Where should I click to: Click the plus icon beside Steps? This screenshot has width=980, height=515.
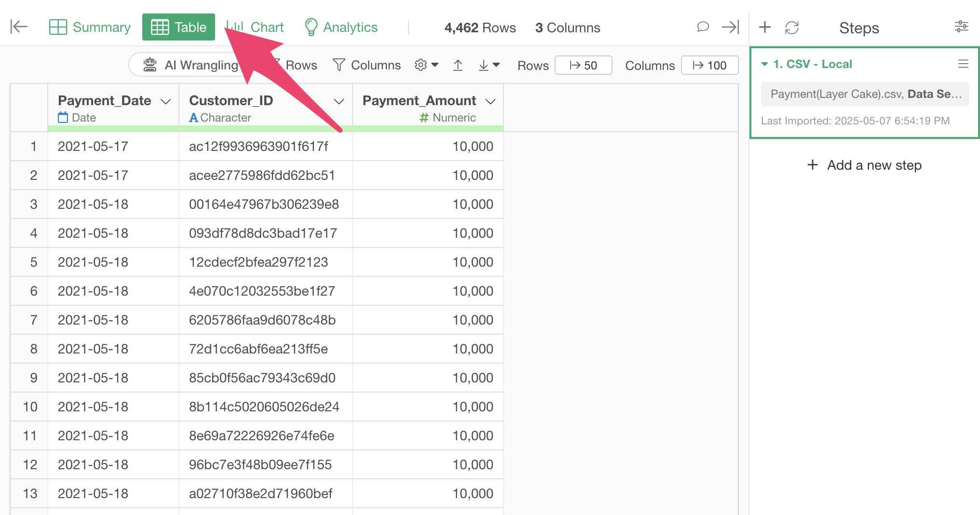(764, 27)
